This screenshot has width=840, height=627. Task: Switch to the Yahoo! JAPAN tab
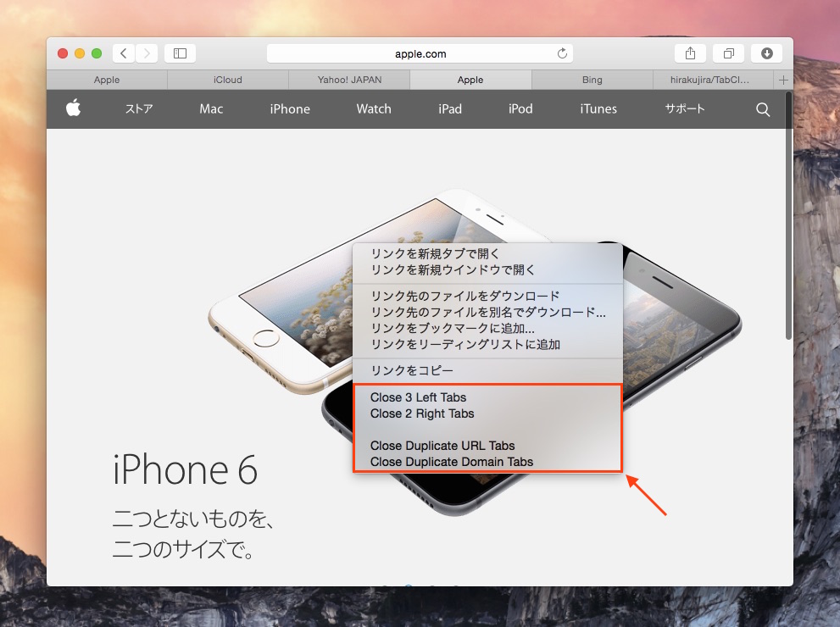349,80
